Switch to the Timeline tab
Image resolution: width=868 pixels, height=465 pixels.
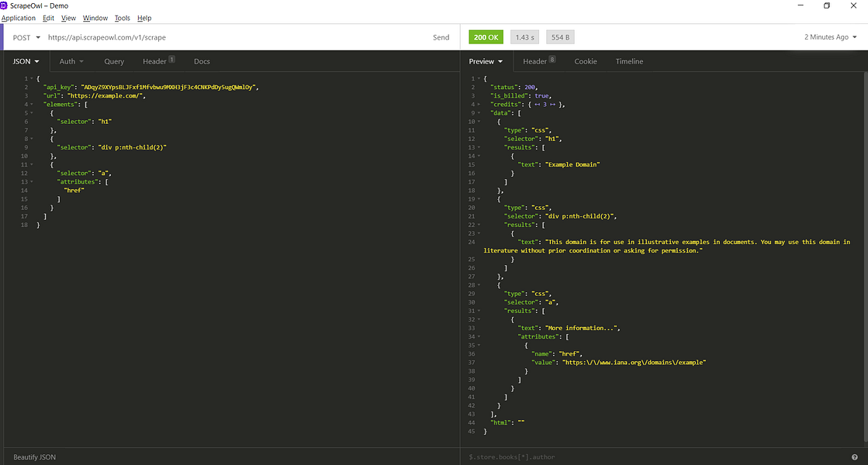point(629,61)
